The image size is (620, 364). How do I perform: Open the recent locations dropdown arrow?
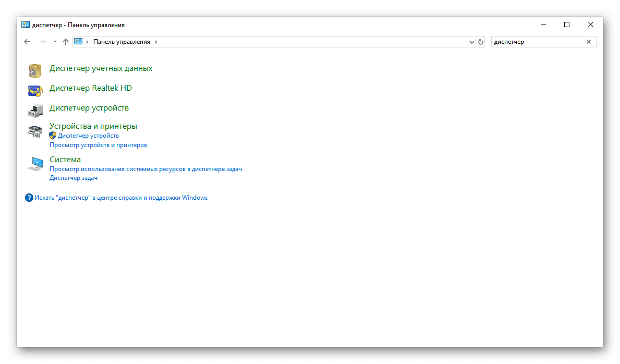click(55, 42)
